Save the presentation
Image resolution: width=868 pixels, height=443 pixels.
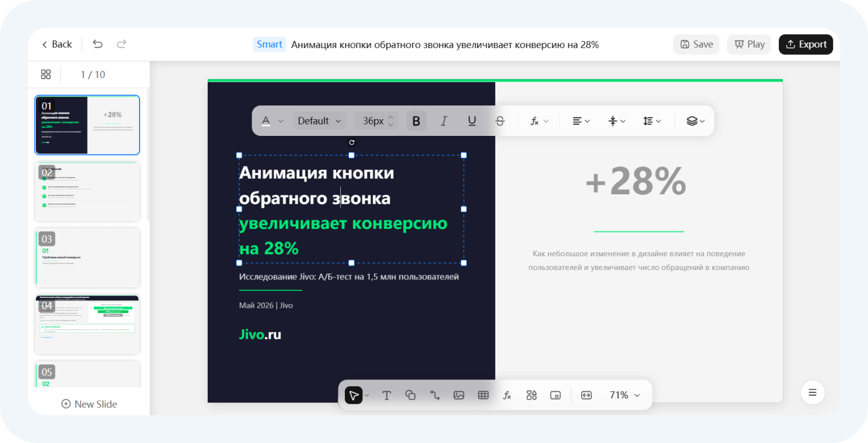tap(696, 45)
